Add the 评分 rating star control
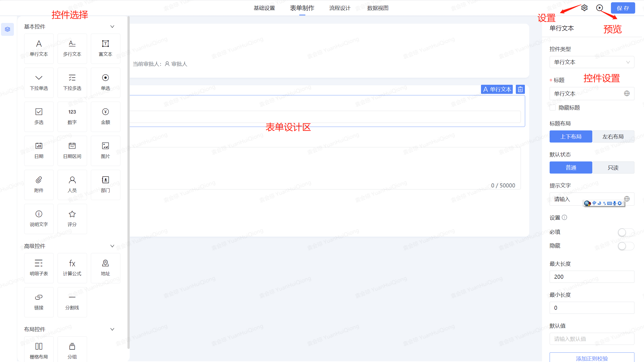Viewport: 644px width, 362px height. pyautogui.click(x=72, y=218)
